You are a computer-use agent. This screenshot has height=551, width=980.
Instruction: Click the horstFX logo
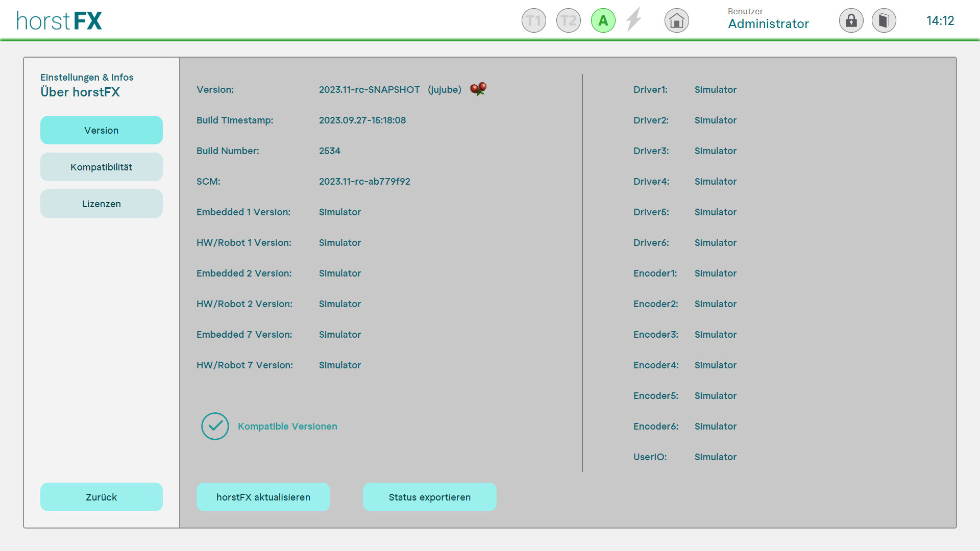tap(59, 21)
